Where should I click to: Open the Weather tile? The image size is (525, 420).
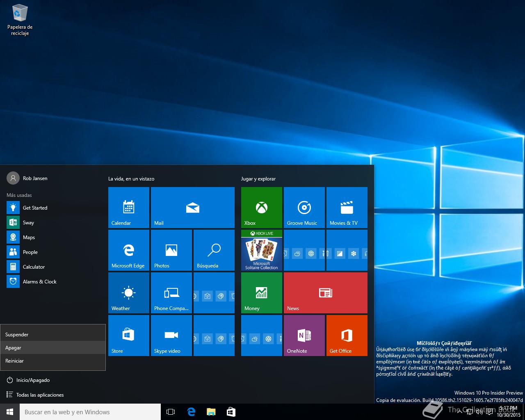tap(129, 293)
